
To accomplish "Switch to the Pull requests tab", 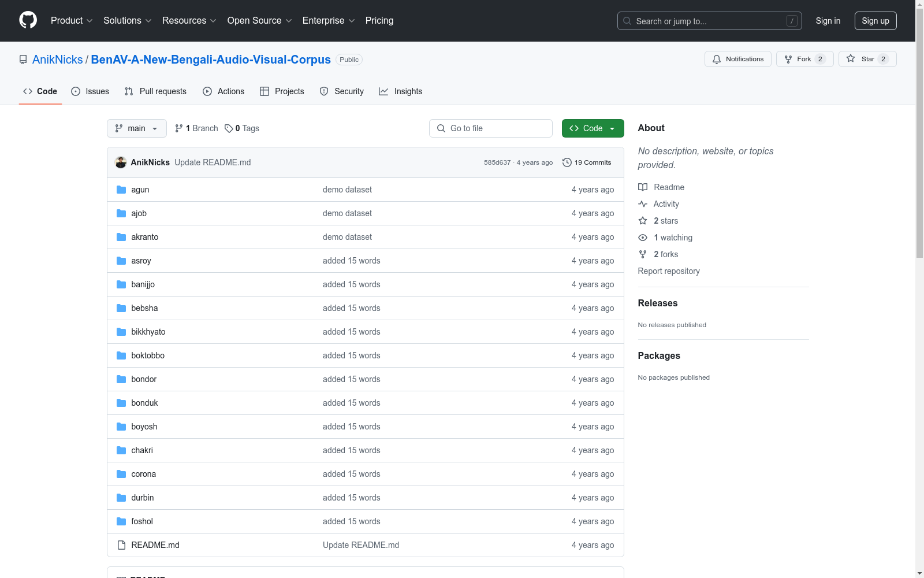I will (155, 91).
